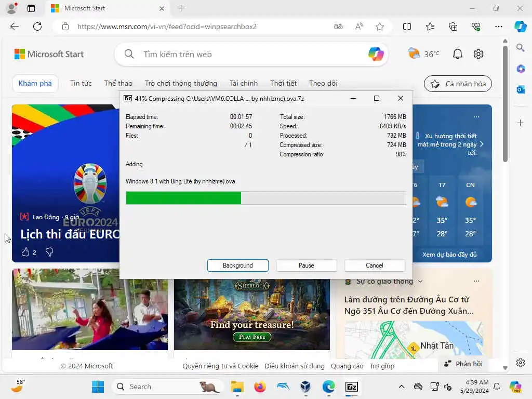Send 7-Zip compression to Background
Viewport: 532px width, 399px height.
[238, 265]
